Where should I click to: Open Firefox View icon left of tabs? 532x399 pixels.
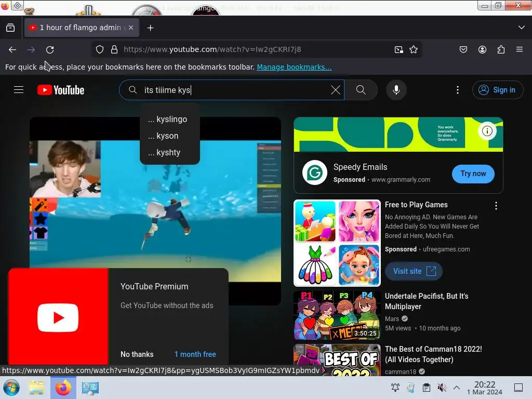(x=10, y=28)
